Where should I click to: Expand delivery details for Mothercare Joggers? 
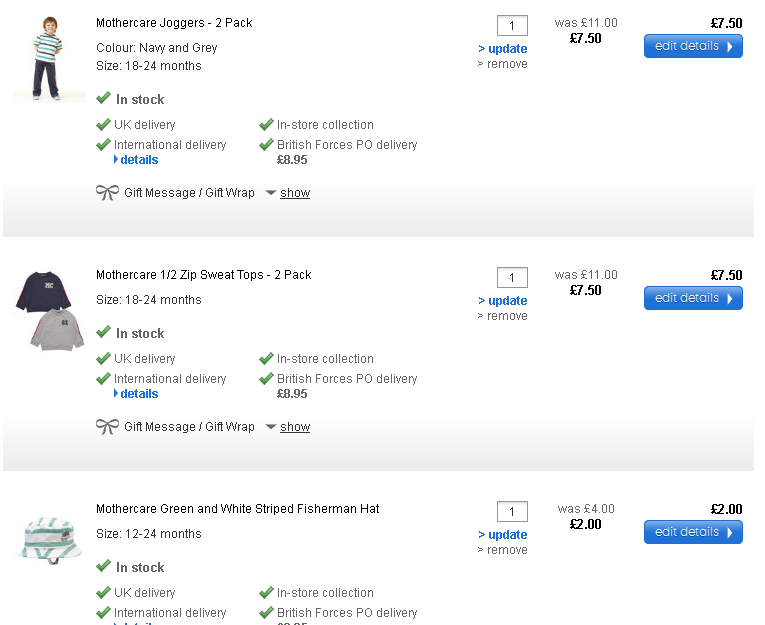[139, 160]
